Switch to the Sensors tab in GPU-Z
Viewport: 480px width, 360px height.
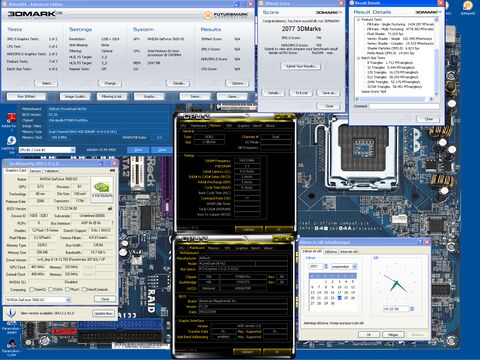(35, 171)
